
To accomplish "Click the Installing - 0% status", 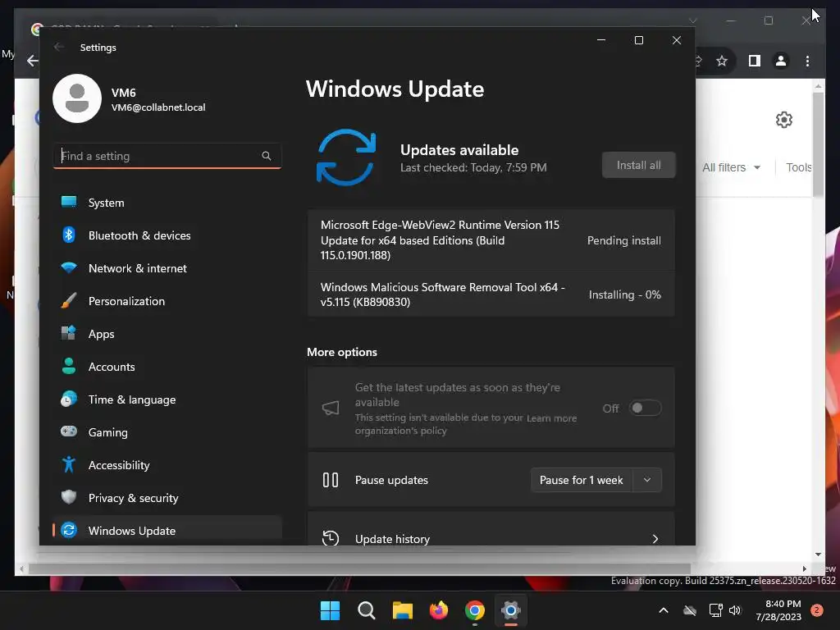I will [624, 294].
